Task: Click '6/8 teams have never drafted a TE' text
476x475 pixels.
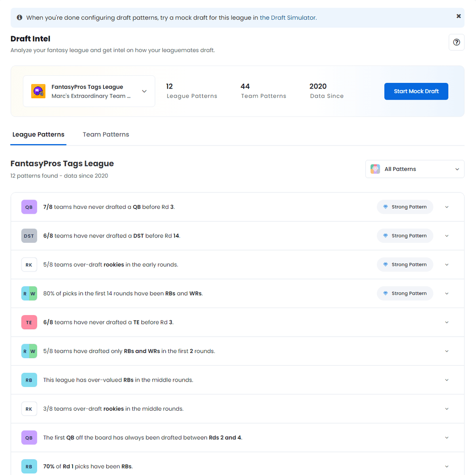Action: click(x=108, y=323)
